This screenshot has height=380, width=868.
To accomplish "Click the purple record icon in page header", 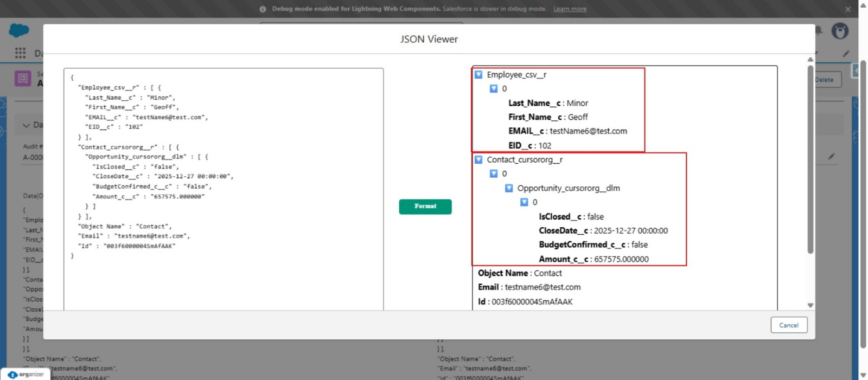I will (x=23, y=79).
